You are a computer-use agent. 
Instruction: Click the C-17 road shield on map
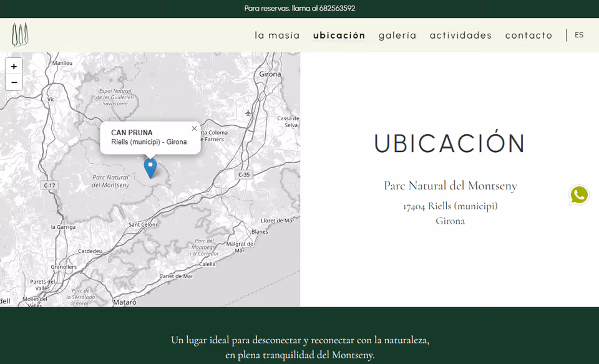click(x=49, y=185)
